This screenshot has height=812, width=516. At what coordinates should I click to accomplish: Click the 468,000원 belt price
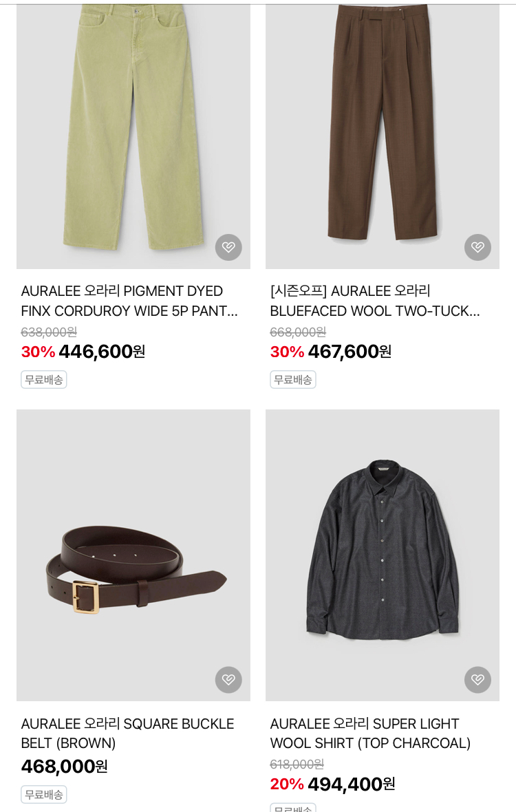pyautogui.click(x=65, y=767)
